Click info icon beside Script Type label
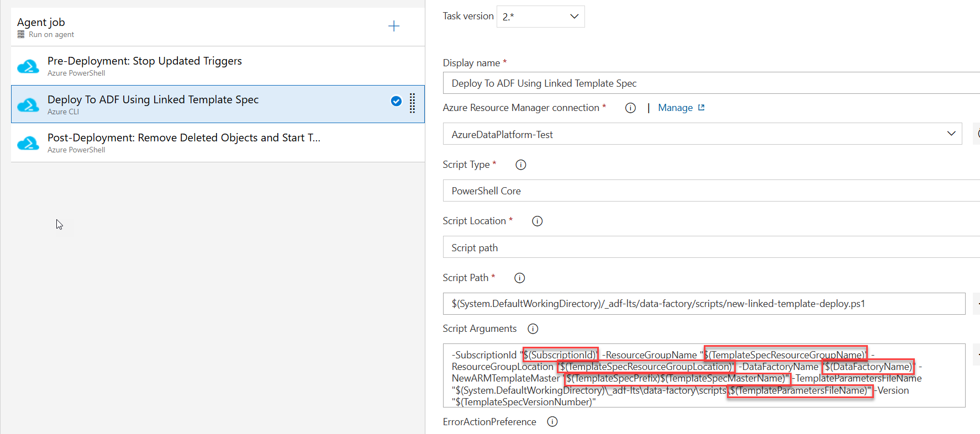The image size is (980, 434). pyautogui.click(x=520, y=165)
